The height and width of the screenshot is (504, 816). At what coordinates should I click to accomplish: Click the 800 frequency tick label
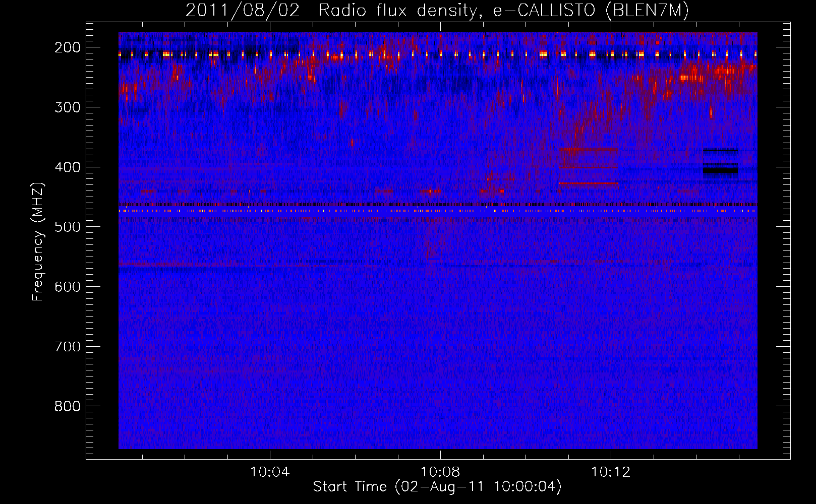pos(68,406)
